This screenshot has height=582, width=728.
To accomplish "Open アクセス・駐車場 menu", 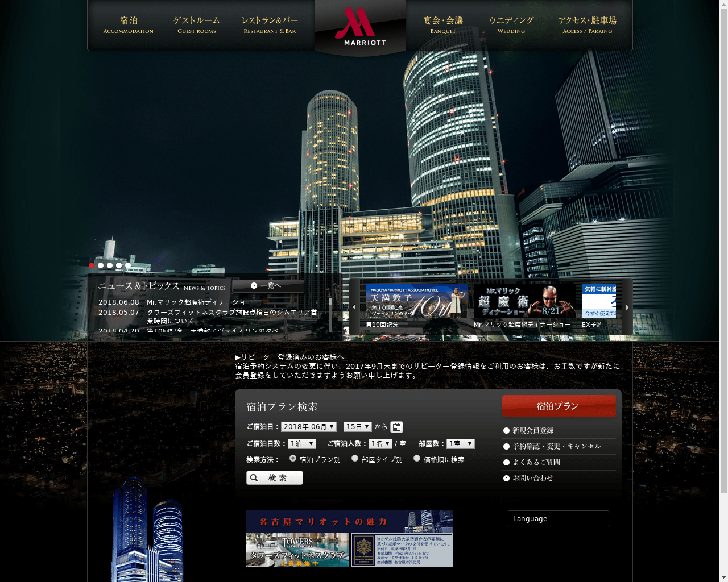I will (588, 25).
